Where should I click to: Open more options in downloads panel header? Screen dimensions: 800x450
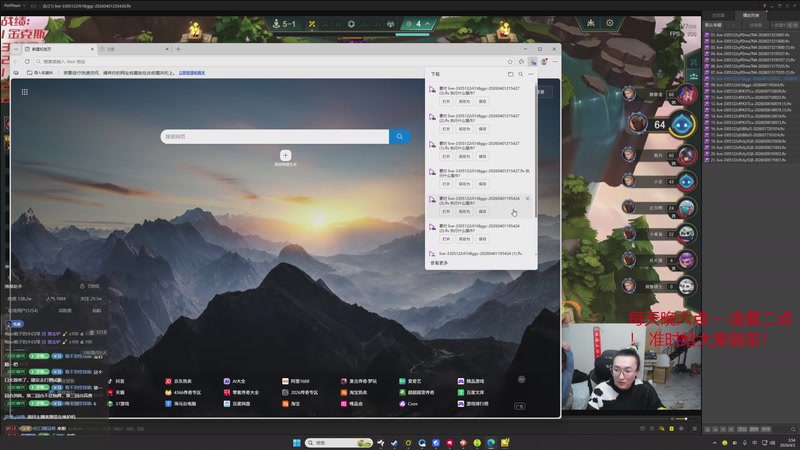coord(531,74)
